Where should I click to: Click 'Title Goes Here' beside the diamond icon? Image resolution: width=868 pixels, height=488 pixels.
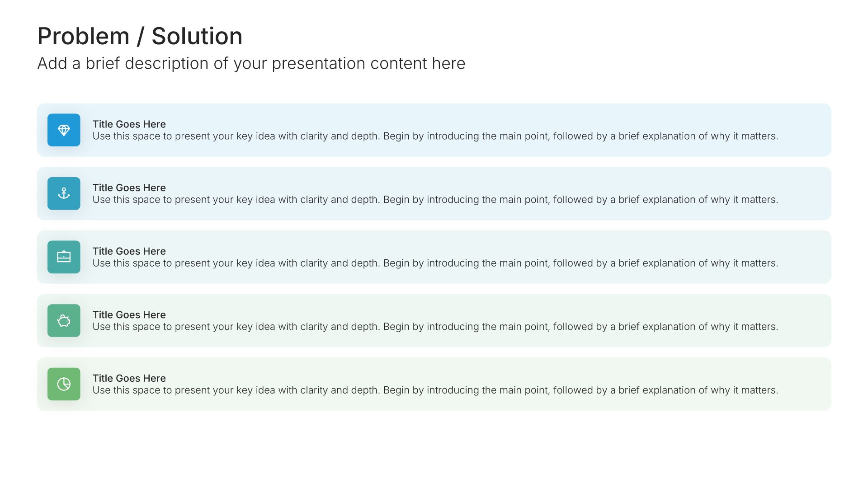[129, 124]
